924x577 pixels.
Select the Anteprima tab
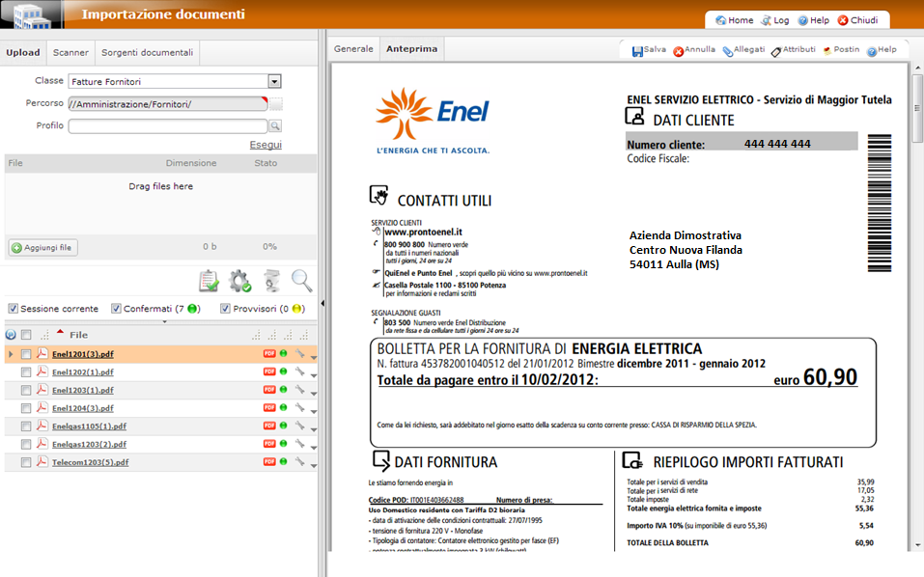[412, 49]
